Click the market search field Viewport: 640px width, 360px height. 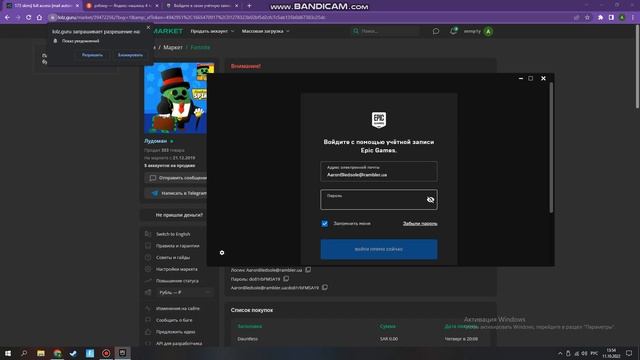386,31
